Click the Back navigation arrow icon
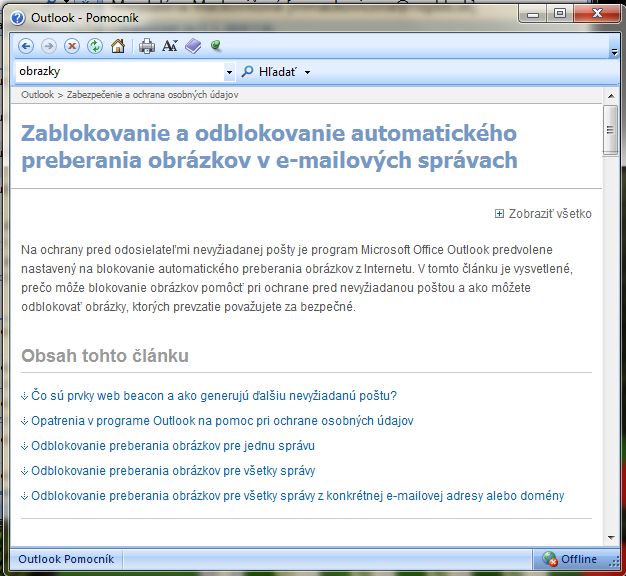The width and height of the screenshot is (626, 576). point(26,46)
